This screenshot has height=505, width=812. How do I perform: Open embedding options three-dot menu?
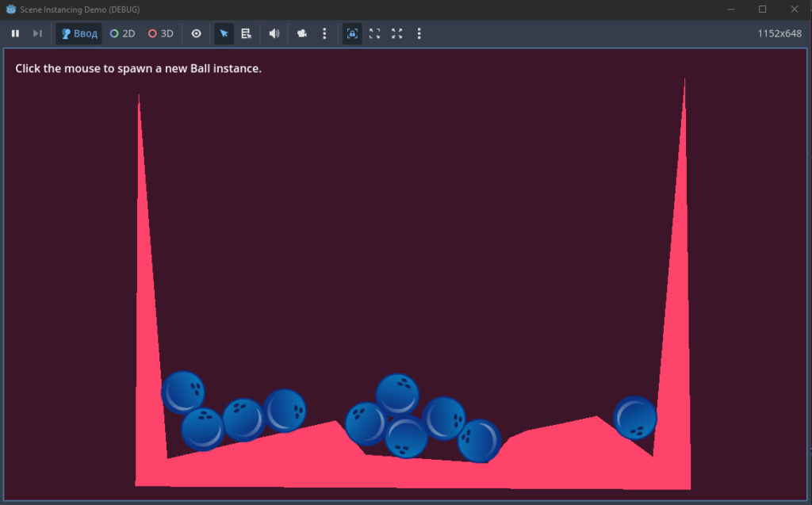(x=419, y=33)
